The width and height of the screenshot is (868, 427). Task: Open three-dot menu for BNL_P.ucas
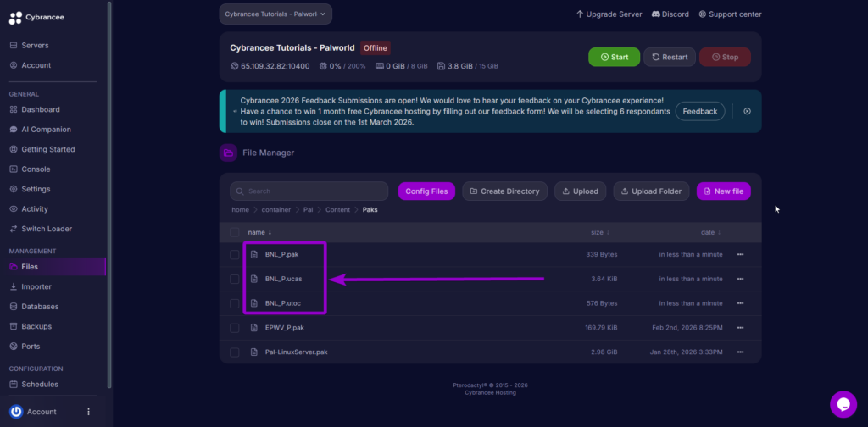point(740,279)
